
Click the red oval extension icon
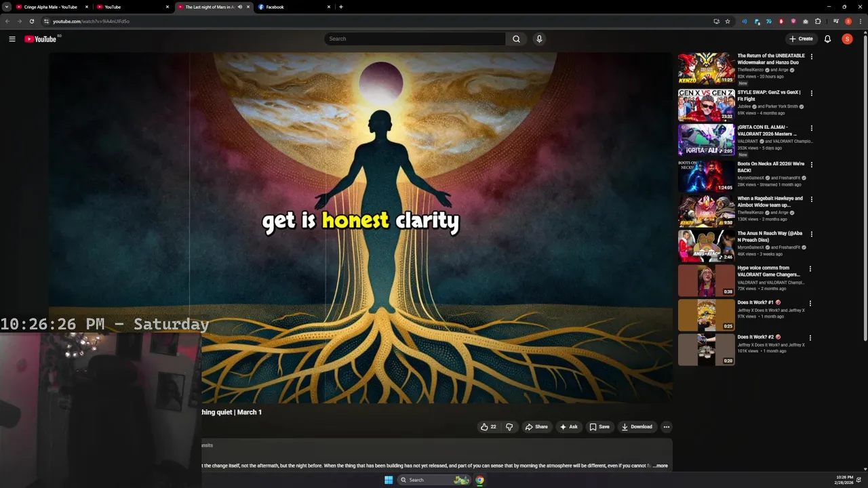coord(781,21)
